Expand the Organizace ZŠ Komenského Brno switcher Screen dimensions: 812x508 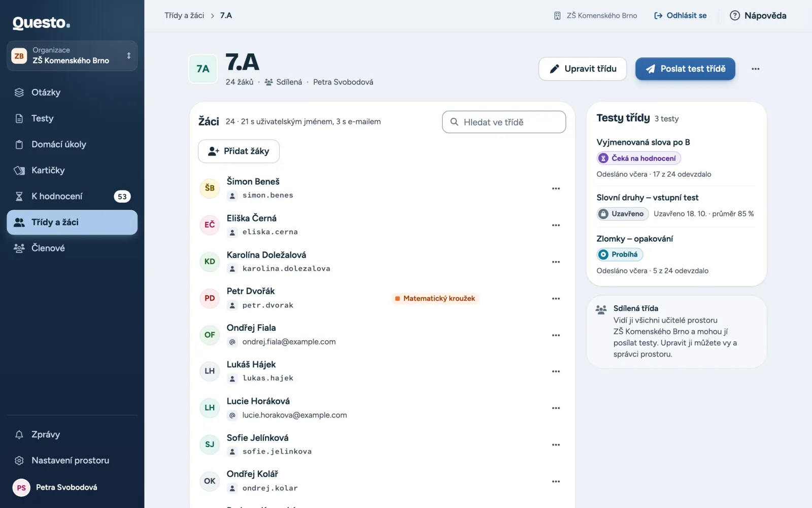[72, 56]
